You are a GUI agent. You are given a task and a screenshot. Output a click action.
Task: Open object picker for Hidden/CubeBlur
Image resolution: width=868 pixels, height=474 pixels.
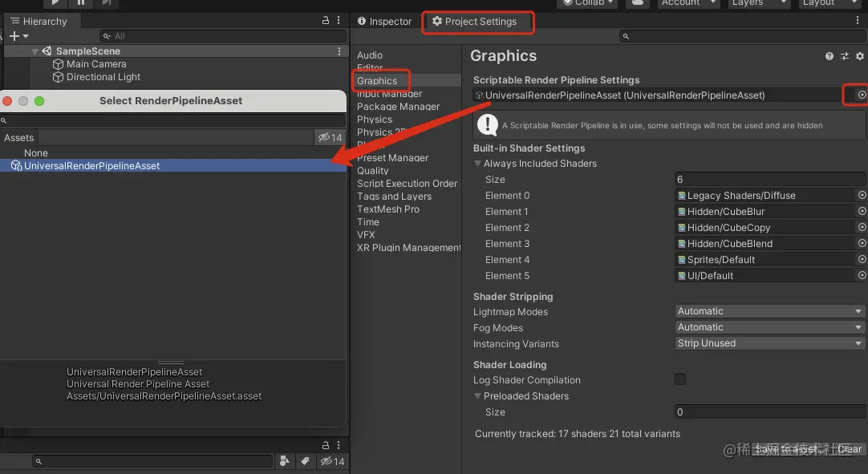coord(862,211)
